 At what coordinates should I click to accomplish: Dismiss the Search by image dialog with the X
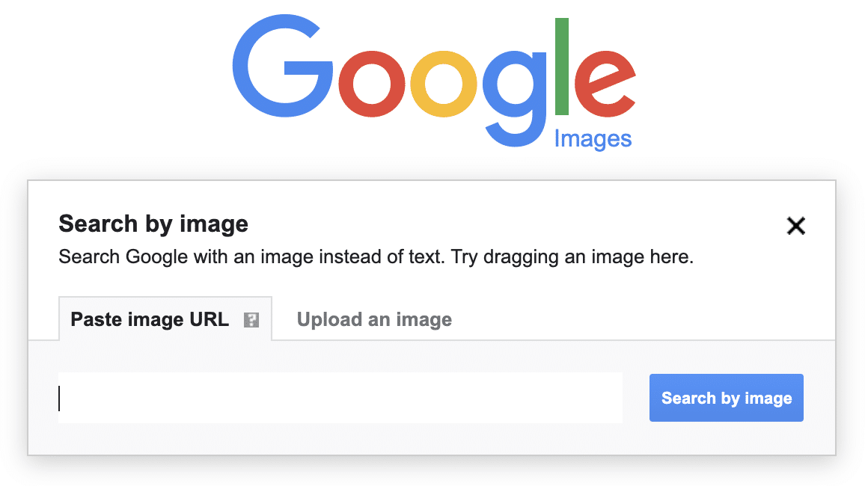(795, 226)
